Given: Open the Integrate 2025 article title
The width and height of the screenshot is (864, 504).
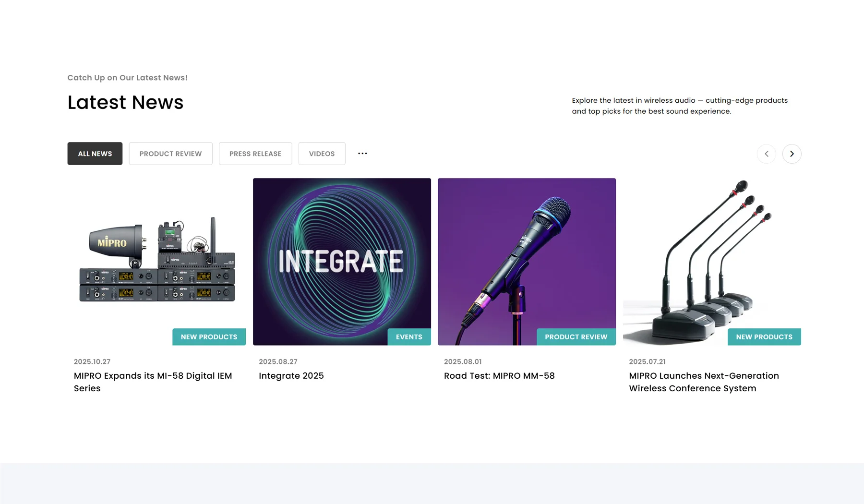Looking at the screenshot, I should click(291, 376).
